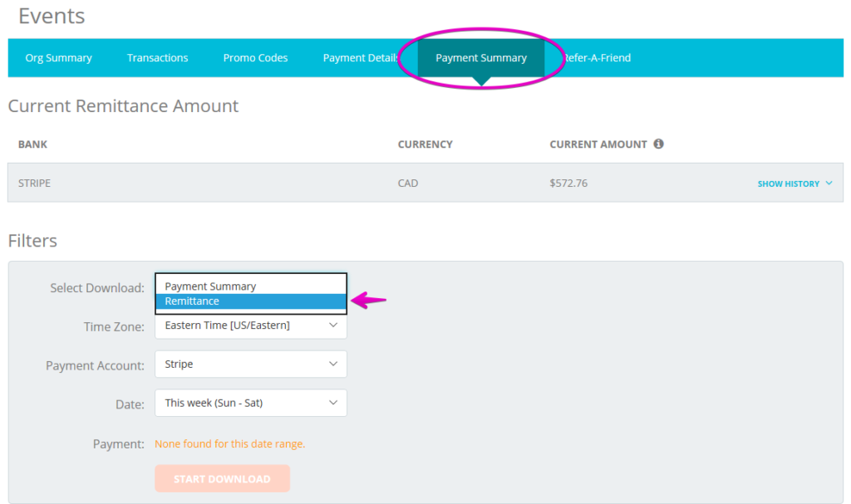851x504 pixels.
Task: Click the Date label
Action: [130, 404]
